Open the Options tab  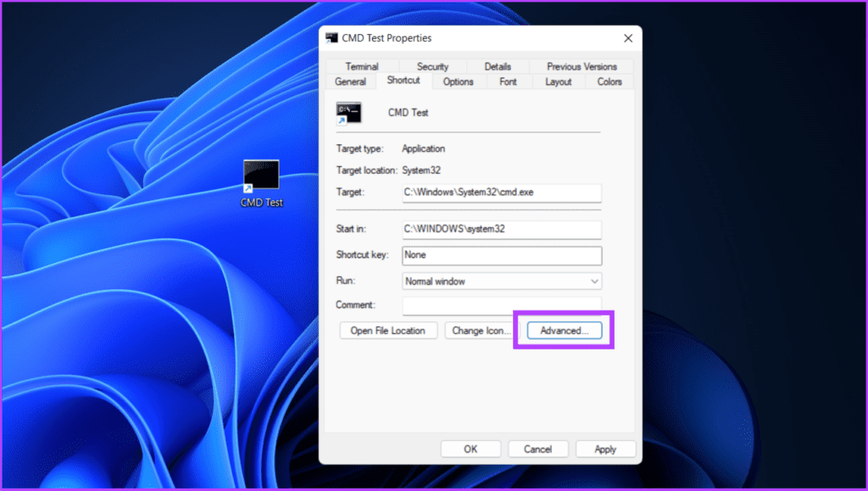(458, 81)
